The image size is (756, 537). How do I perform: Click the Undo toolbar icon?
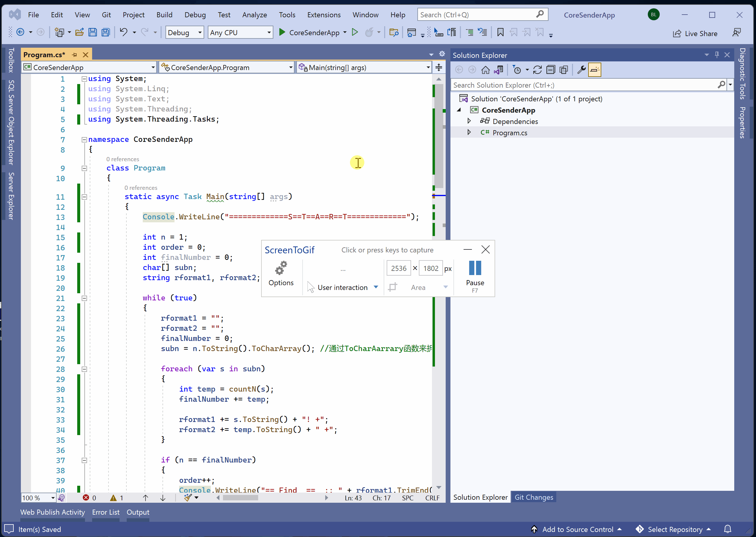pos(124,32)
